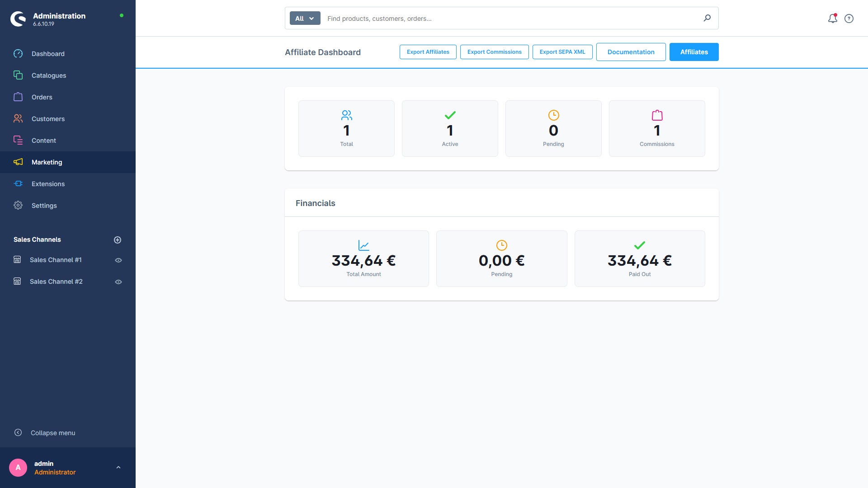The image size is (868, 488).
Task: Add a new sales channel with plus icon
Action: pyautogui.click(x=118, y=240)
